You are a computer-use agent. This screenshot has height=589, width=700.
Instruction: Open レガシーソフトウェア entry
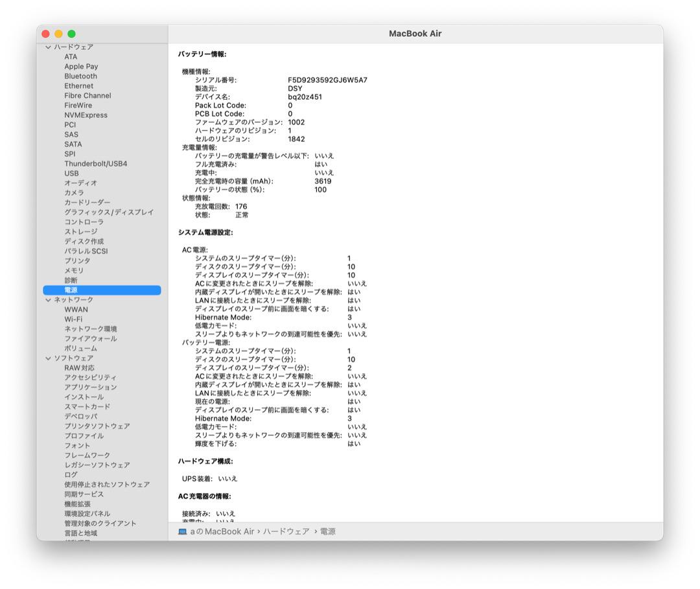[x=97, y=465]
